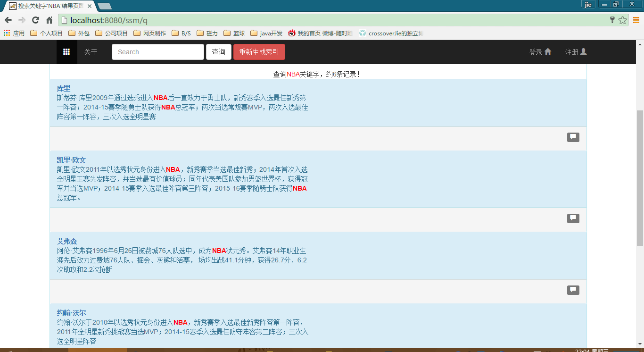Reload the page with refresh icon
The height and width of the screenshot is (352, 644).
(35, 20)
